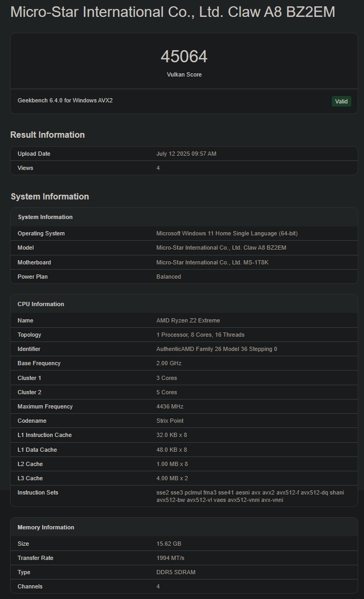Click the upload date July 12 2025 value
This screenshot has height=599, width=364.
186,154
